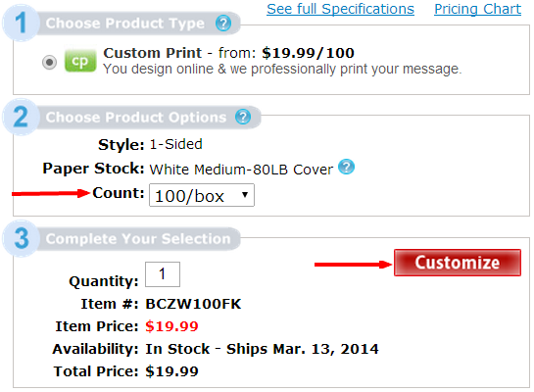Click the Complete Your Selection header

click(138, 239)
